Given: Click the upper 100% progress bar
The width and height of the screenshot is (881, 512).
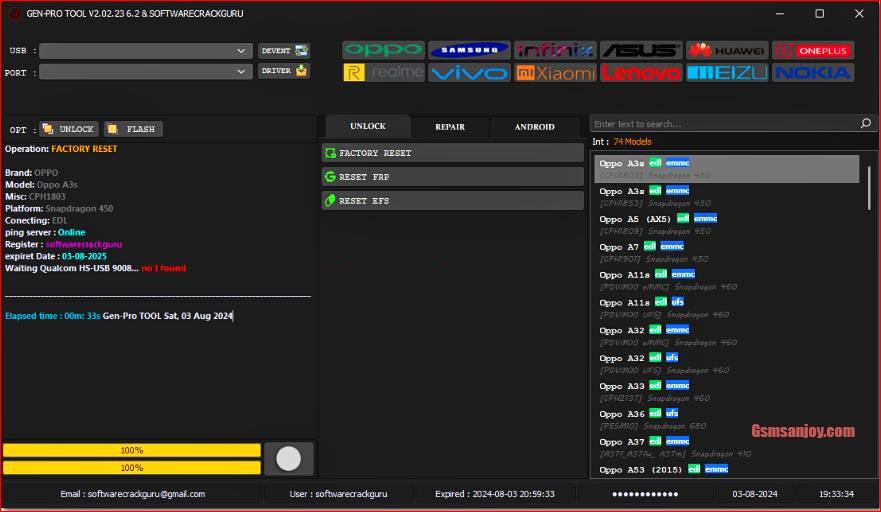Looking at the screenshot, I should point(132,450).
